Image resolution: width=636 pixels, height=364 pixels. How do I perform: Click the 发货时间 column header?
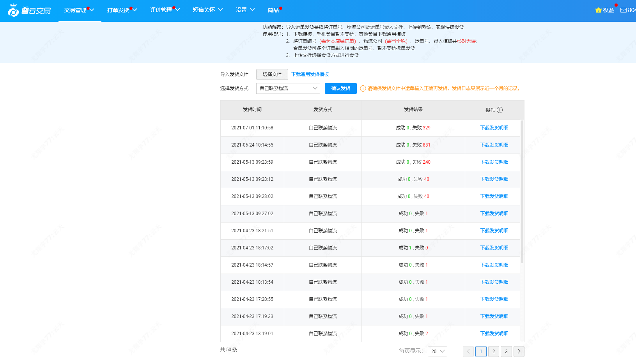click(252, 110)
